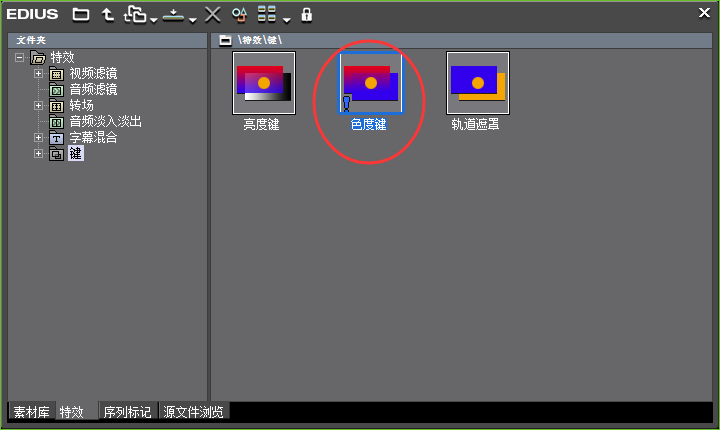This screenshot has height=430, width=720.
Task: Expand the 视频滤镜 folder node
Action: pyautogui.click(x=39, y=74)
